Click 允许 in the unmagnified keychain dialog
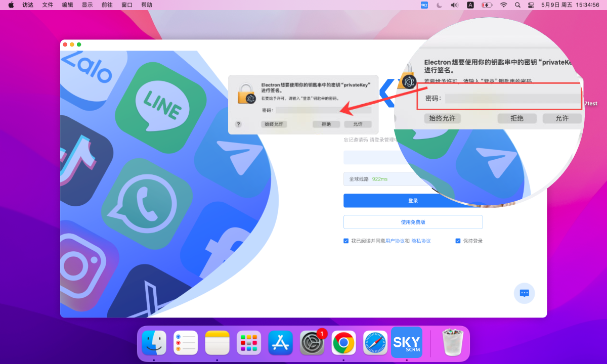This screenshot has height=364, width=607. 358,124
